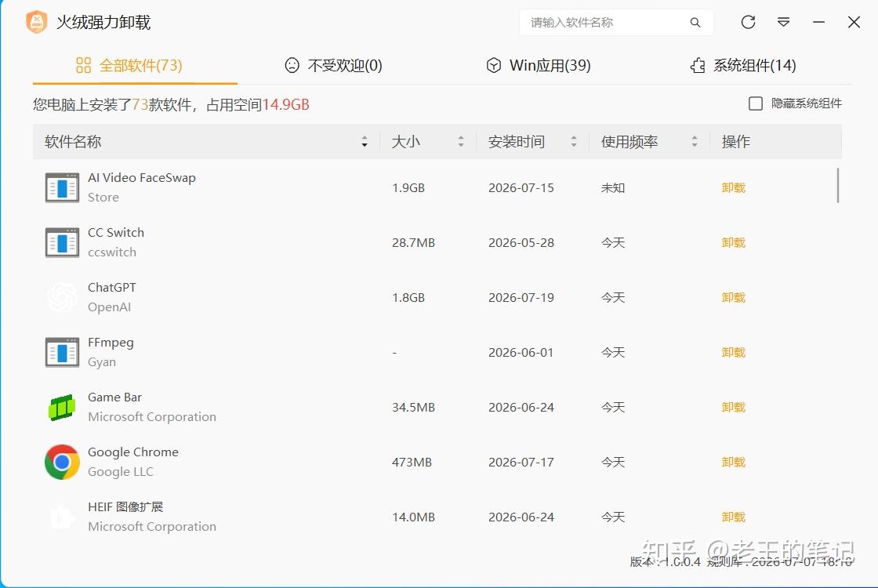Click the 28.7MB size value

(x=413, y=242)
